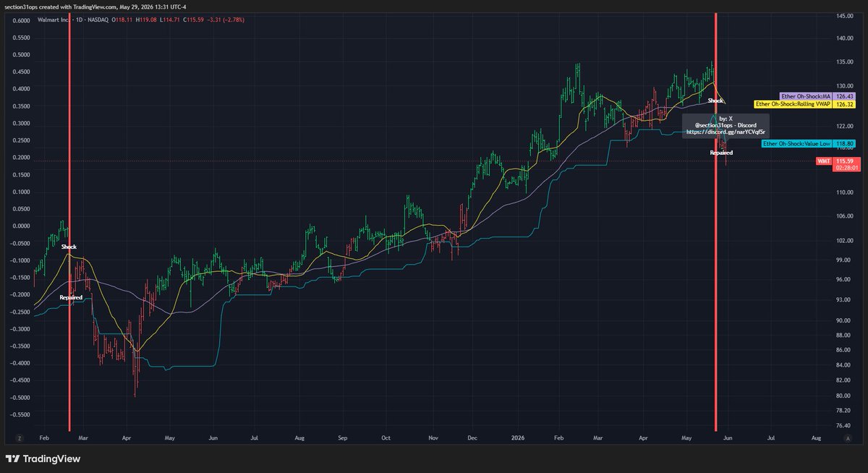Click the 90.00 price scale label
This screenshot has width=868, height=473.
click(x=843, y=320)
